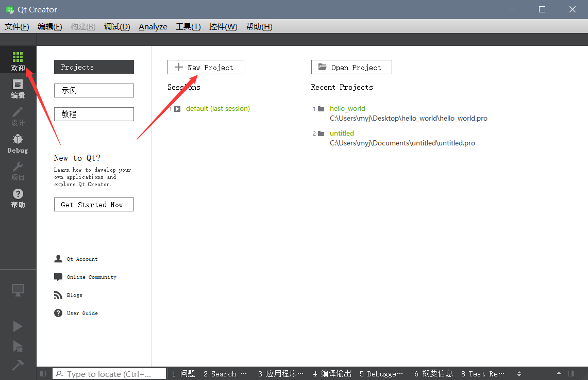Screen dimensions: 588x380
Task: Open the 控件(W) menu
Action: [x=223, y=27]
